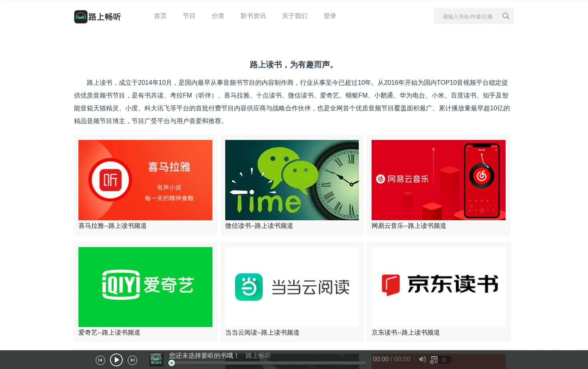Click the 网易云音乐--路上读书频道 caption link

point(409,226)
